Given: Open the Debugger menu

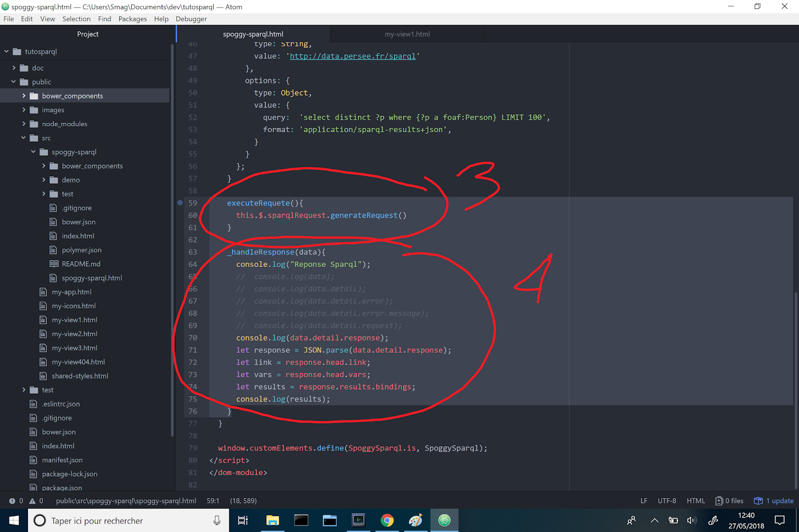Looking at the screenshot, I should (x=191, y=19).
